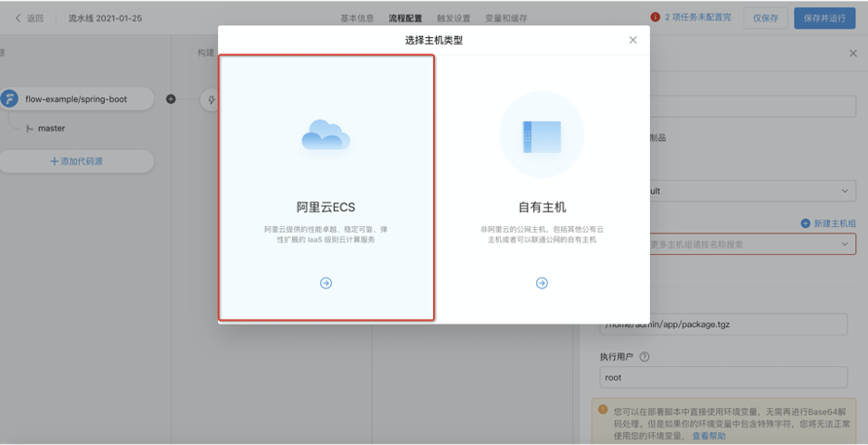
Task: Click 新建主机组 link
Action: pyautogui.click(x=829, y=223)
